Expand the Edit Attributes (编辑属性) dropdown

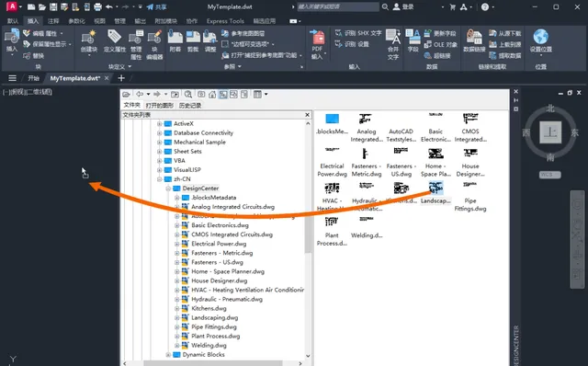tap(62, 33)
